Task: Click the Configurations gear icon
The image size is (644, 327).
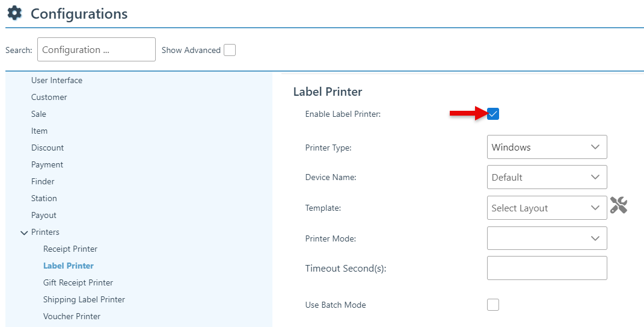Action: pos(14,13)
